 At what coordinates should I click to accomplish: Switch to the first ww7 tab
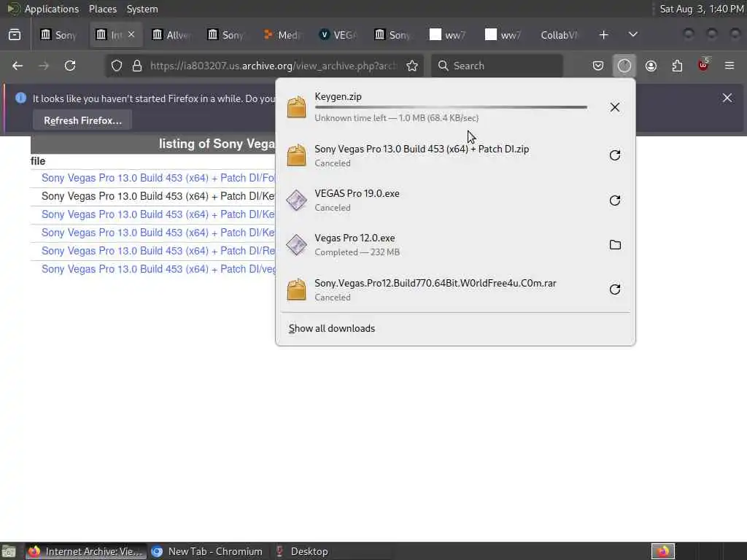[x=448, y=35]
